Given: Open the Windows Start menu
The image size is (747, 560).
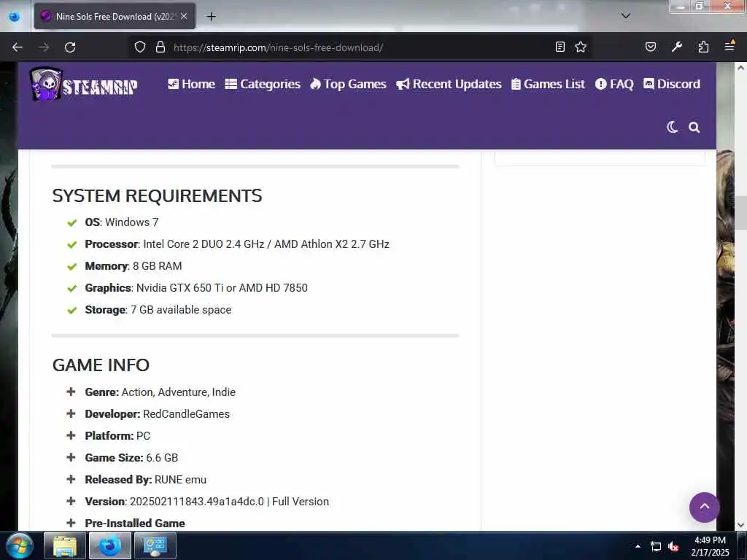Looking at the screenshot, I should tap(20, 545).
